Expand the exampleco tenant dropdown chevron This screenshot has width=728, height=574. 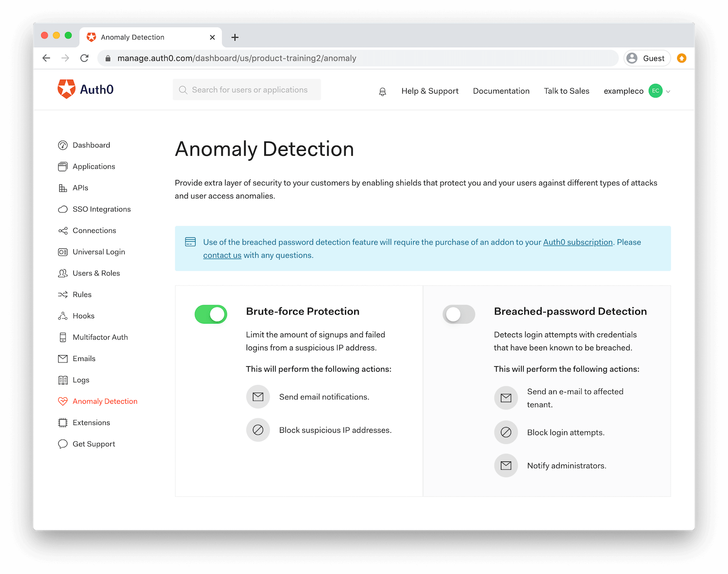[x=668, y=91]
